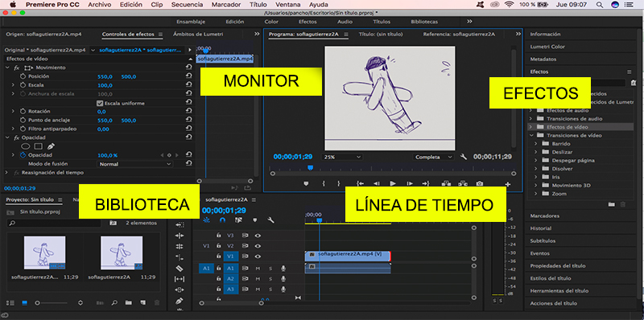644x320 pixels.
Task: Toggle the Opacidad stopwatch animation
Action: click(x=23, y=155)
